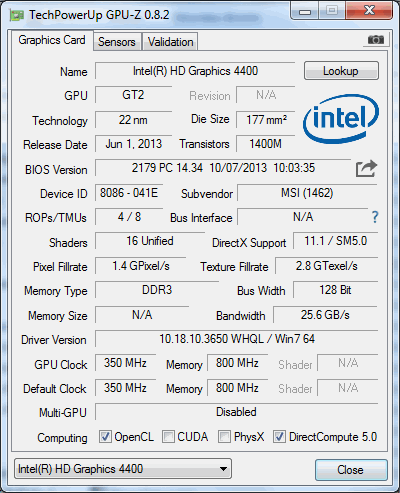
Task: Click the Intel logo image
Action: (x=341, y=119)
